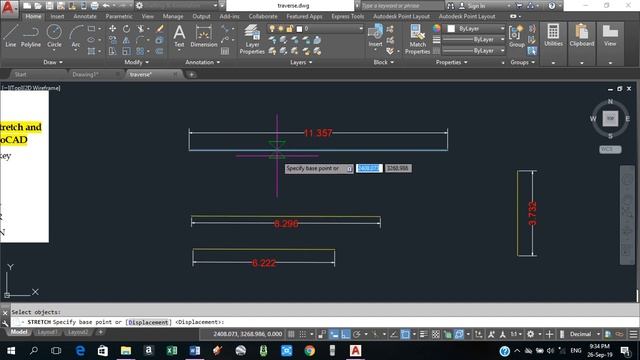This screenshot has height=360, width=640.
Task: Expand the Block panel
Action: (384, 62)
